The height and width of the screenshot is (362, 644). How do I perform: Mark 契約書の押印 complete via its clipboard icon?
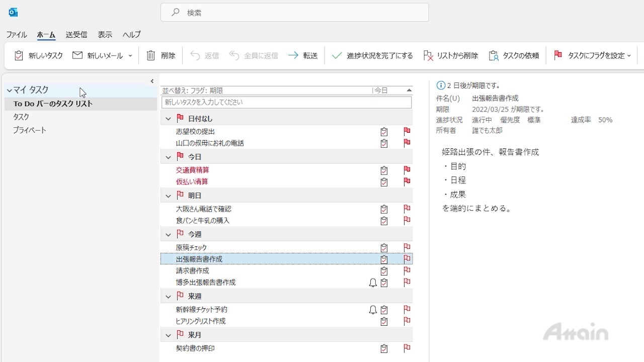(x=384, y=348)
